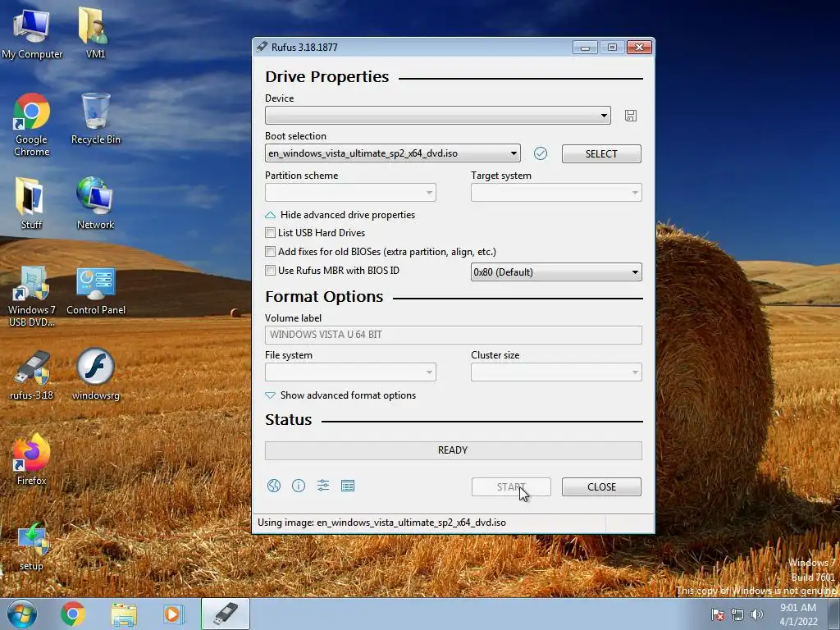Open the Cluster size dropdown

point(556,372)
